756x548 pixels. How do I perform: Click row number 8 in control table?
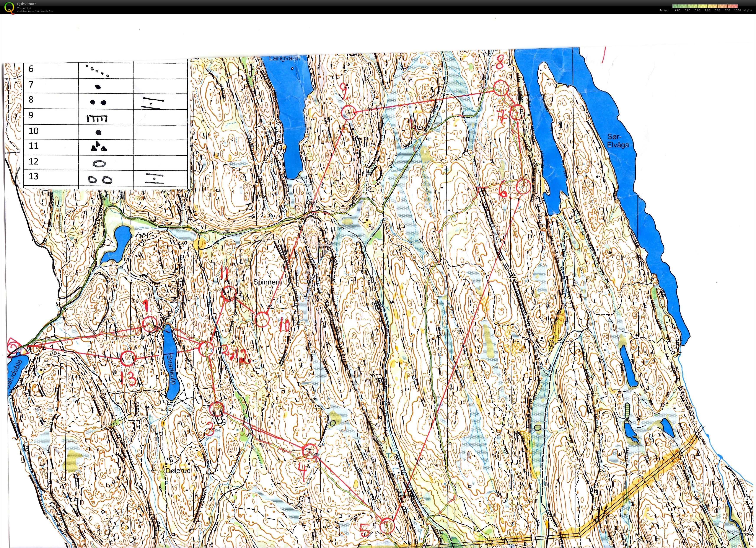coord(31,99)
